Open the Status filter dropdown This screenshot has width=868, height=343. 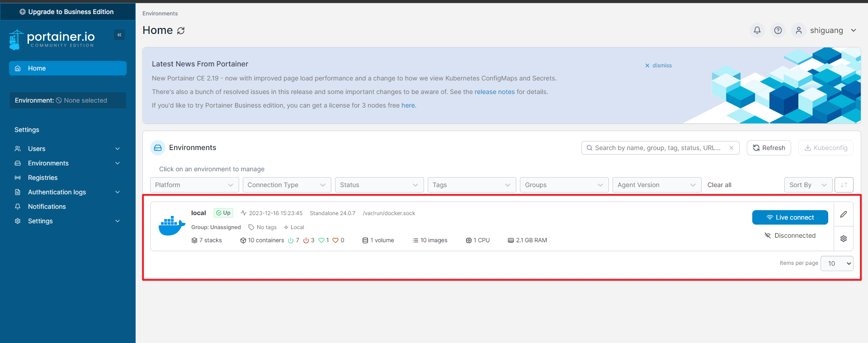379,185
